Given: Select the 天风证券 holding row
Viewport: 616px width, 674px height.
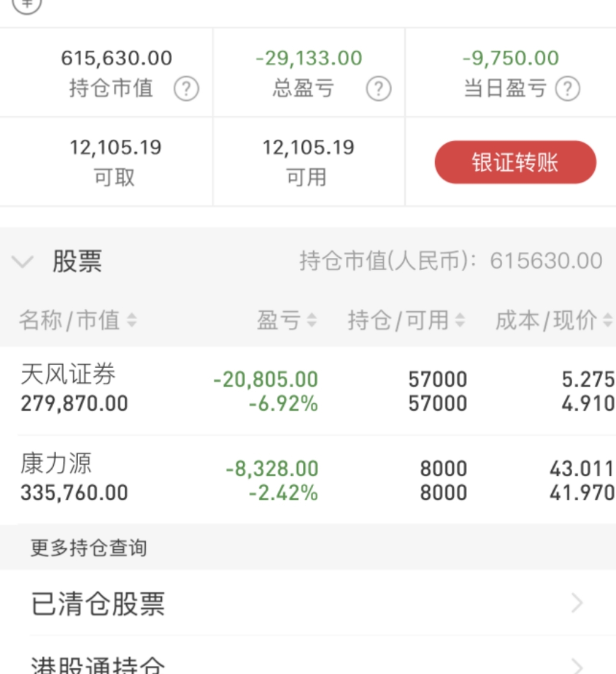Looking at the screenshot, I should click(308, 390).
